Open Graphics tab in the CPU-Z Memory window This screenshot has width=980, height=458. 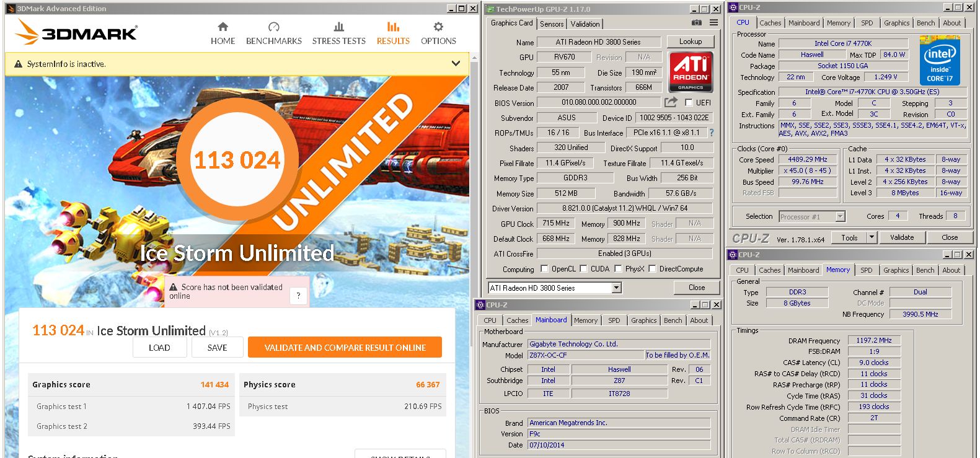[896, 270]
